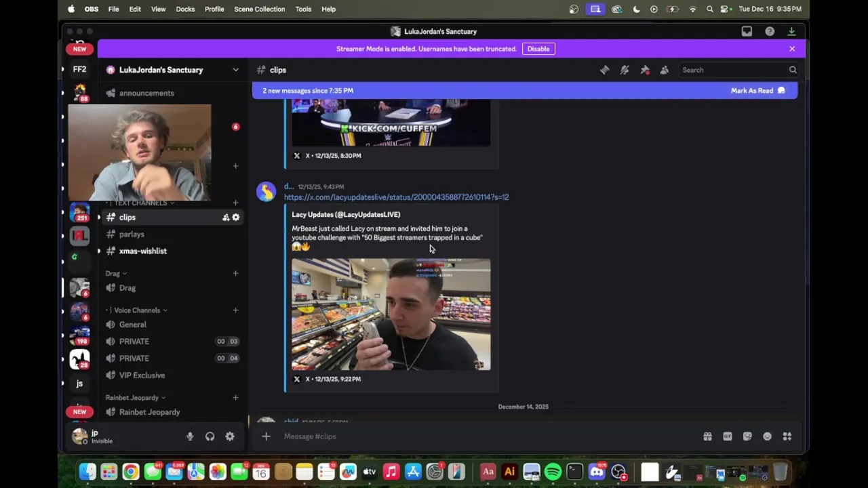Open the announcements channel
Viewport: 868px width, 488px height.
point(146,93)
